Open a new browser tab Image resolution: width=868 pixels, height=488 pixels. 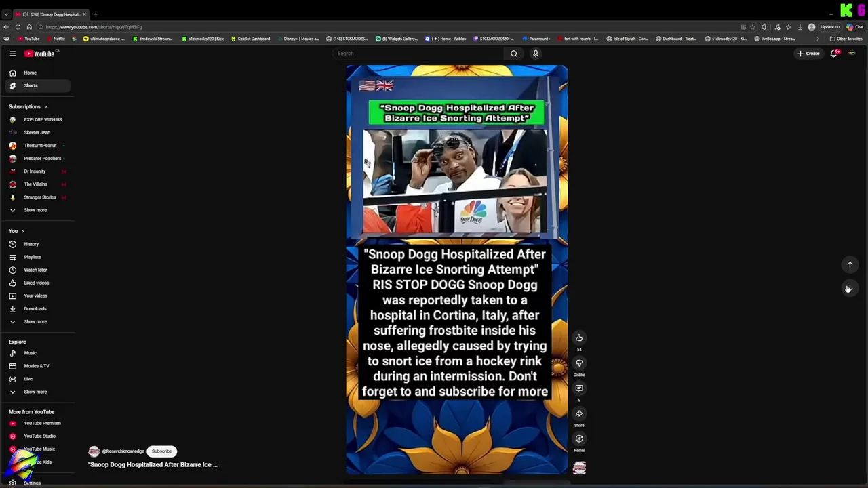pyautogui.click(x=96, y=14)
